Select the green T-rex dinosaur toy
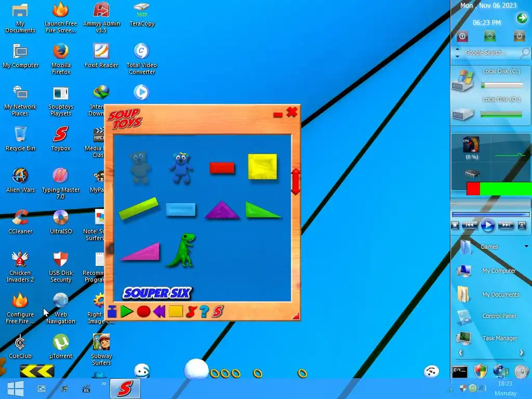The width and height of the screenshot is (532, 399). tap(181, 250)
